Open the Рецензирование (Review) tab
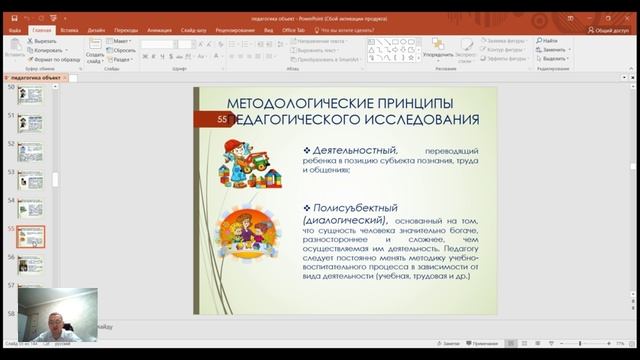 pyautogui.click(x=235, y=30)
